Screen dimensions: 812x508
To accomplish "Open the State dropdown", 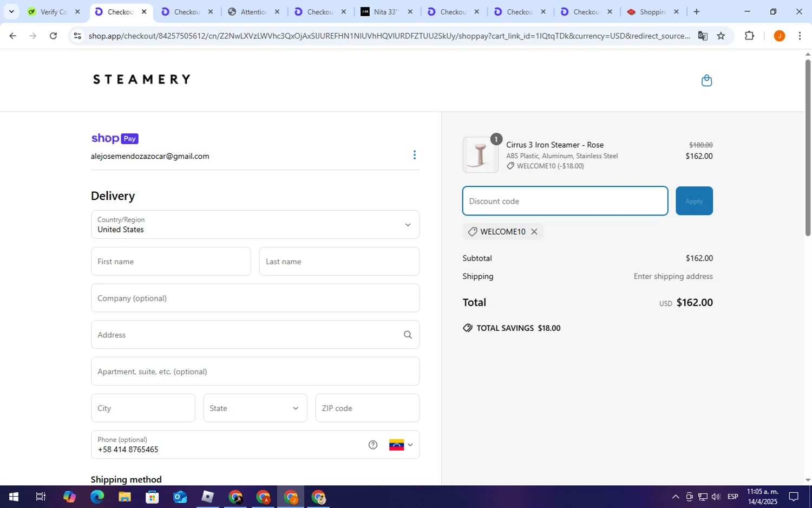I will click(255, 408).
